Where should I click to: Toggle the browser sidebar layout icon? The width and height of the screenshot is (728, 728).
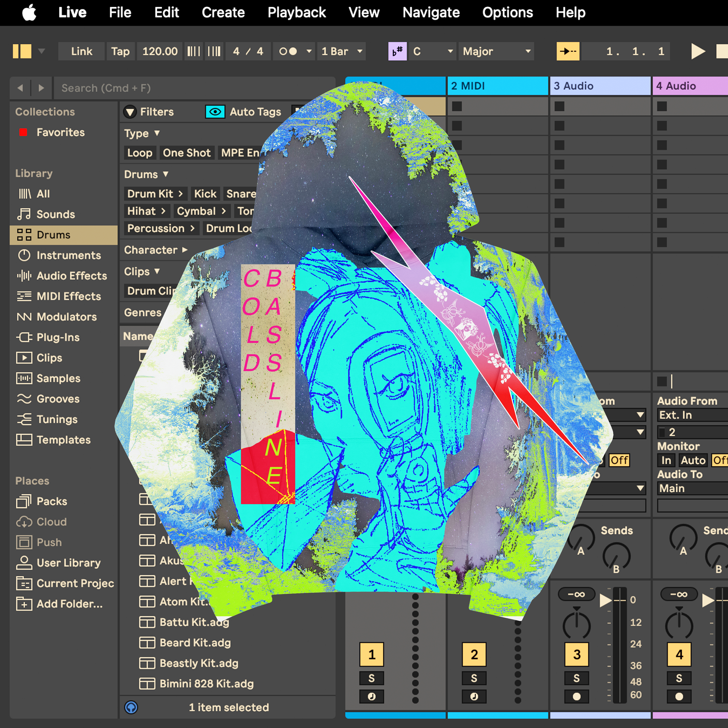click(x=22, y=51)
